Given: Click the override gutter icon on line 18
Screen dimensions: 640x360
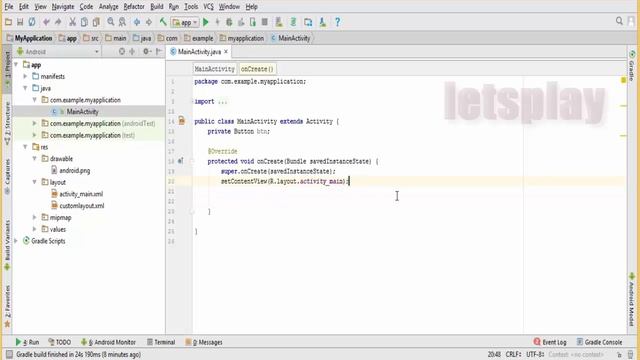Looking at the screenshot, I should tap(181, 161).
